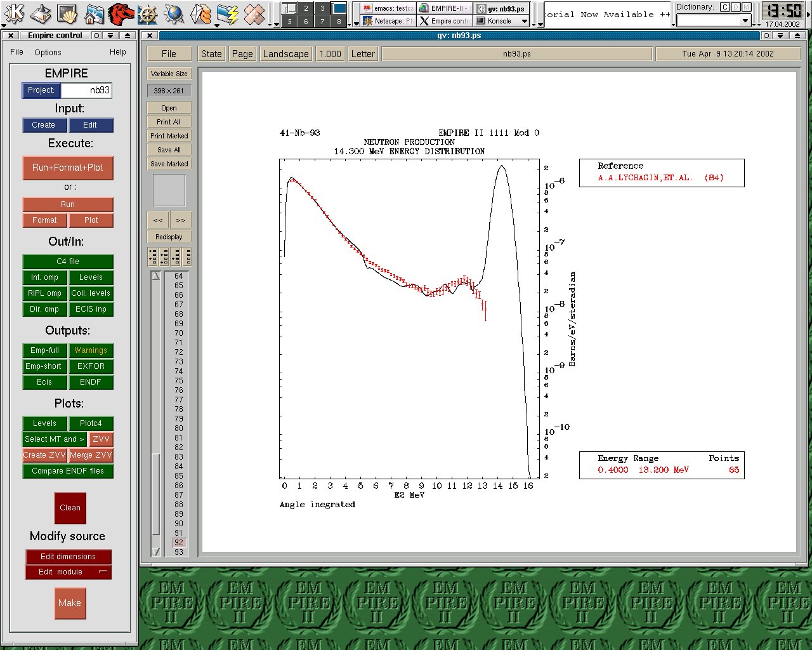Click gv mark even pages icon
The image size is (812, 650).
point(164,256)
